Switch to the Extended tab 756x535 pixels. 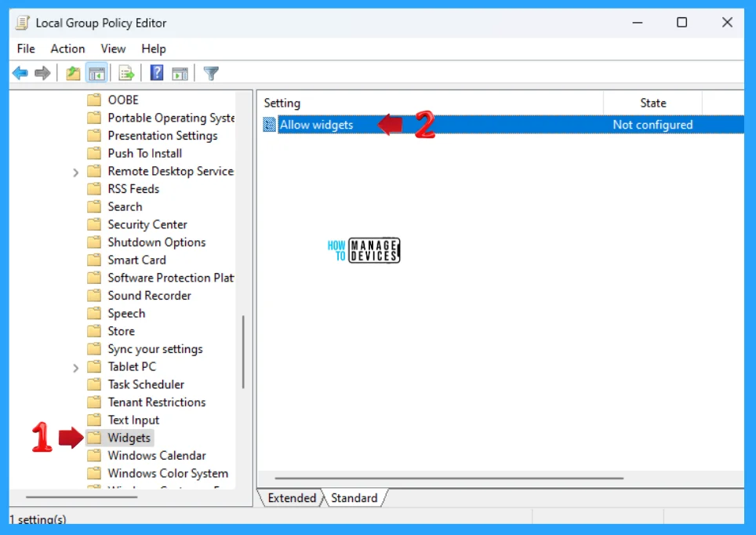click(292, 498)
